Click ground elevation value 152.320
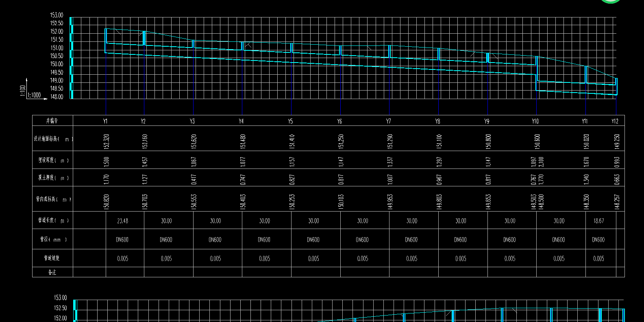The width and height of the screenshot is (644, 322). [x=107, y=141]
